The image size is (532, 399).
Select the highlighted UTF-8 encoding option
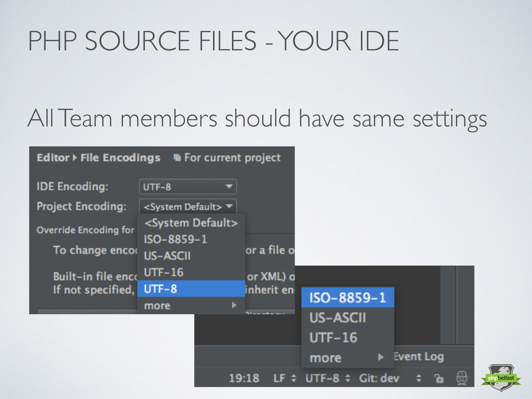point(191,289)
